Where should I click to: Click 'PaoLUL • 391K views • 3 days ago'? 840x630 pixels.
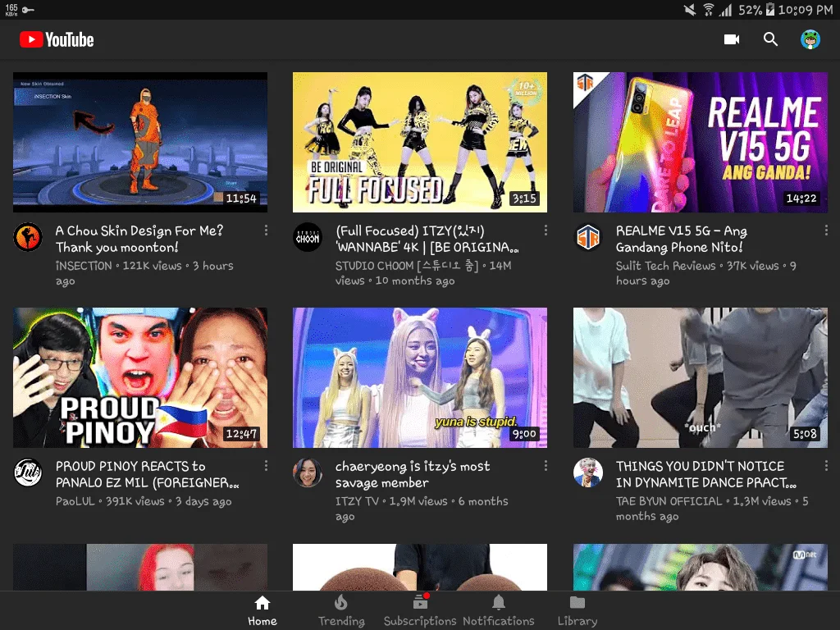pyautogui.click(x=144, y=501)
